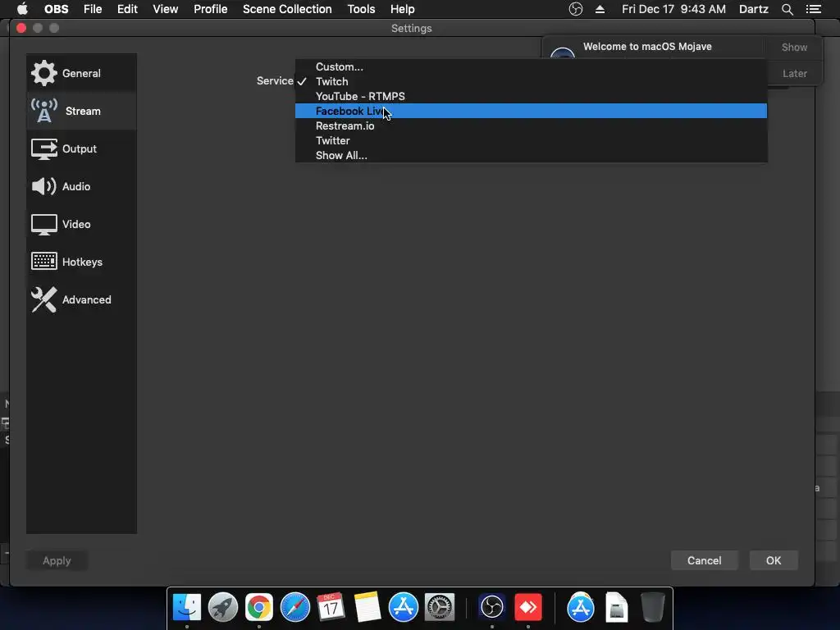Choose Custom... service option
The width and height of the screenshot is (840, 630).
click(531, 67)
